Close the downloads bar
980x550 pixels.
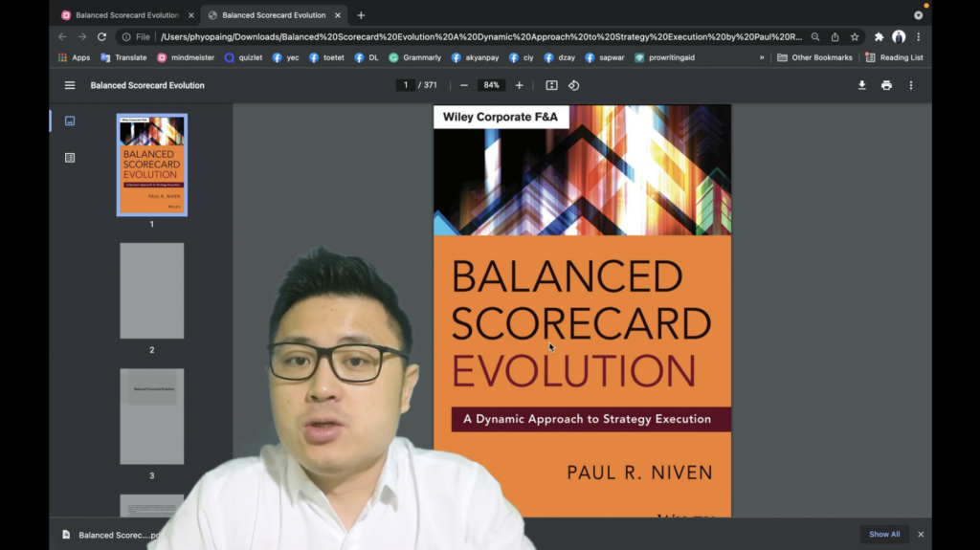(921, 535)
